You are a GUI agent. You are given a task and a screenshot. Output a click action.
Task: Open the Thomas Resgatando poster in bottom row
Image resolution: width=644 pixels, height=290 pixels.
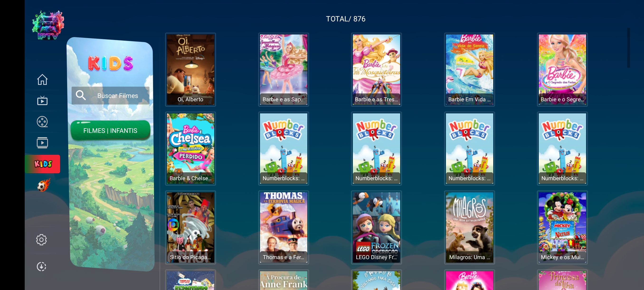tap(190, 280)
